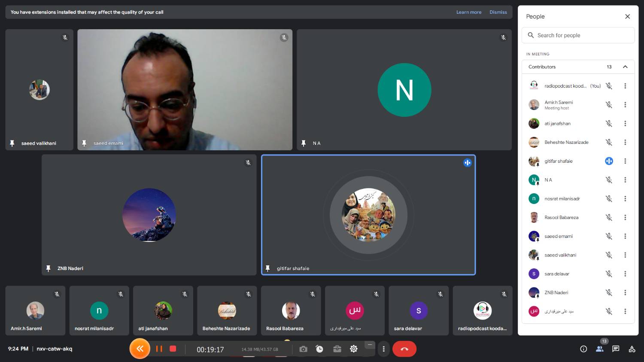The width and height of the screenshot is (644, 362).
Task: Unpin the gitifar shafaie tile pin icon
Action: 267,268
